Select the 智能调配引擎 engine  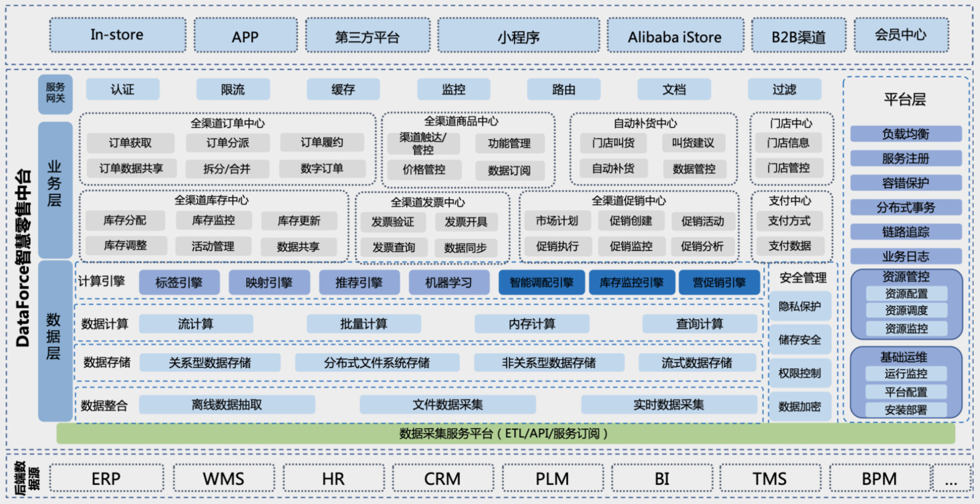coord(542,282)
